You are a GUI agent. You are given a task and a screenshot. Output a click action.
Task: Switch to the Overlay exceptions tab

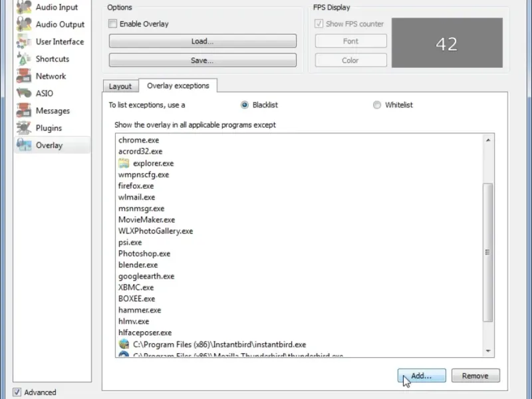click(178, 86)
